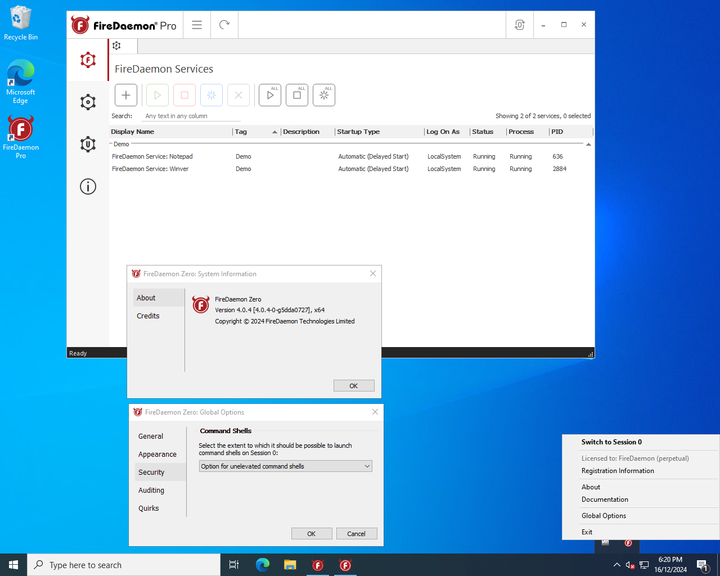Click the refresh services icon in title bar

[x=224, y=25]
